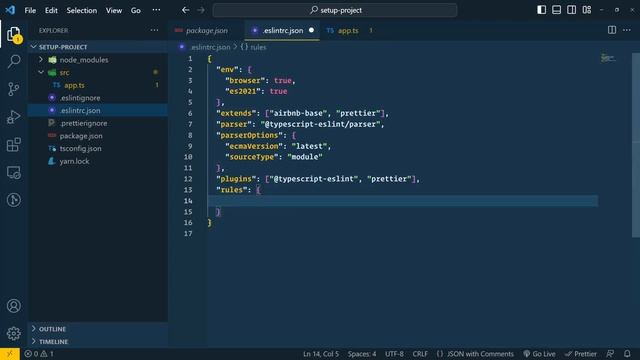The height and width of the screenshot is (360, 640).
Task: Open the .prettierignore file
Action: click(x=98, y=123)
